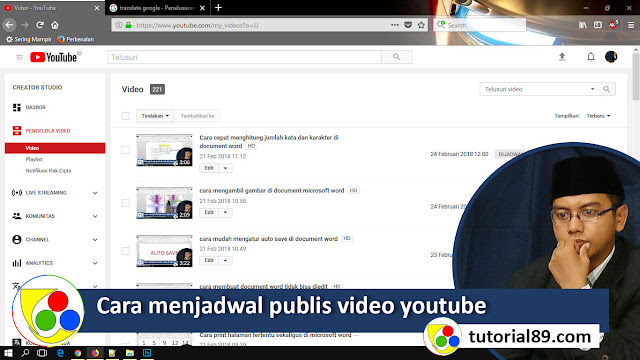Viewport: 640px width, 360px height.
Task: Click the YouTube Telusuri search field
Action: click(x=244, y=57)
